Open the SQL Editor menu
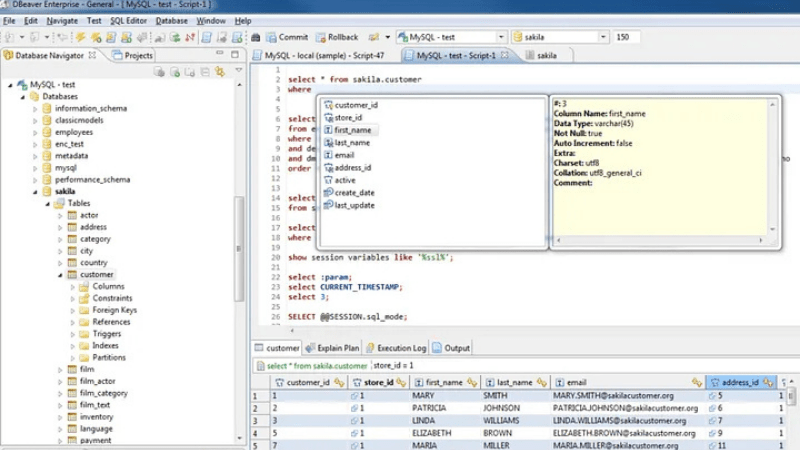The height and width of the screenshot is (450, 800). 128,20
